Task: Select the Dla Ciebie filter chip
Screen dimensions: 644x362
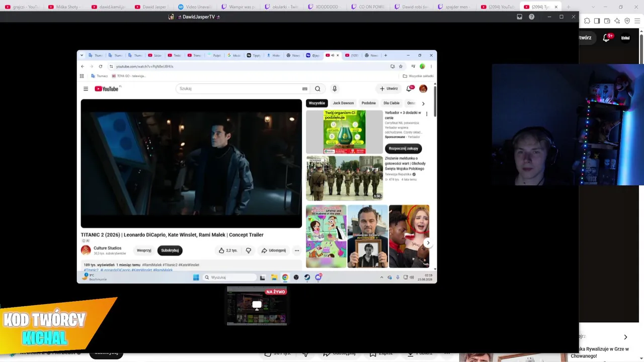Action: [391, 103]
